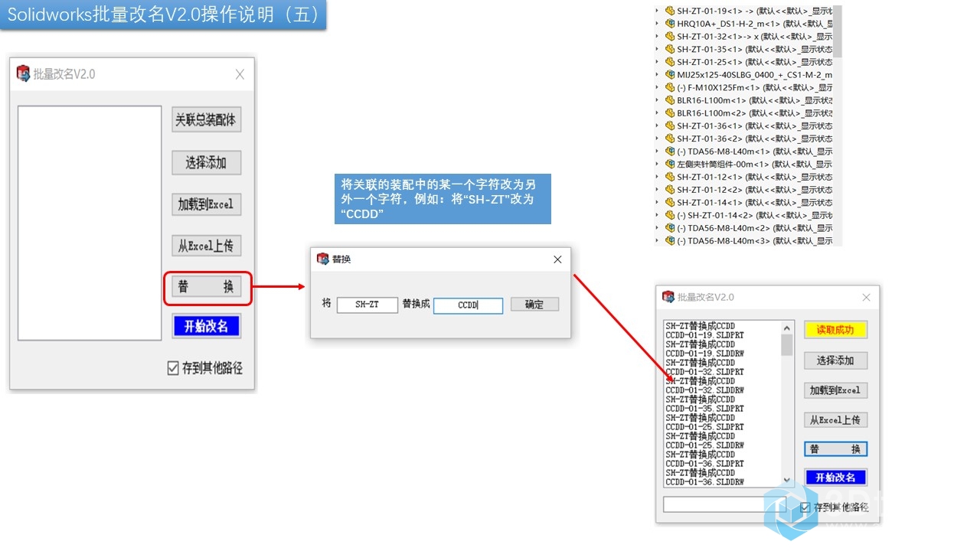Click the 左侧夹针筒组件-00m<1> assembly icon

[670, 164]
